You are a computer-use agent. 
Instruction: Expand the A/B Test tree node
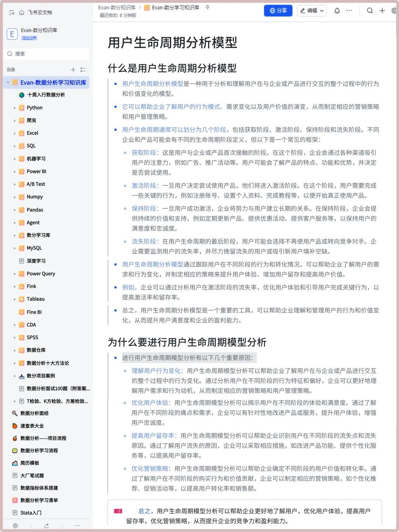click(x=15, y=184)
